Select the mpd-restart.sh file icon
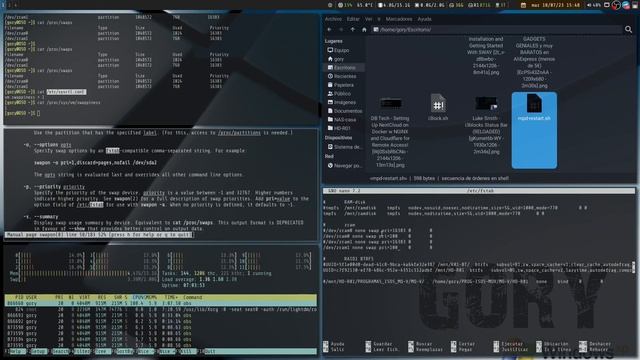Viewport: 640px width, 360px height. coord(534,103)
